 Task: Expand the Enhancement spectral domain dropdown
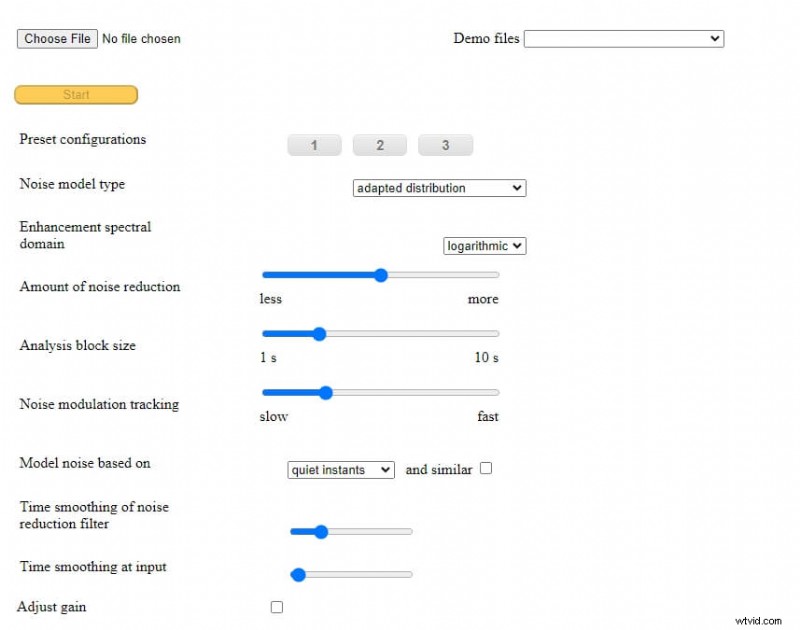484,246
